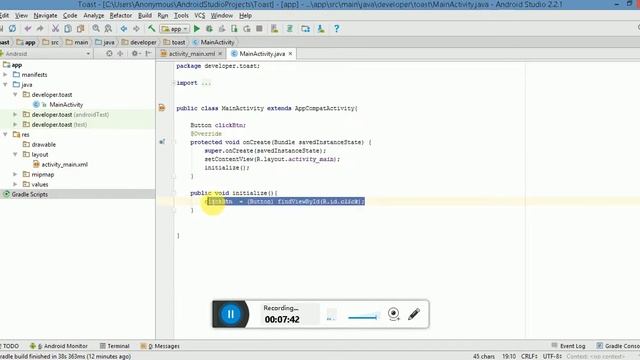Viewport: 640px width, 360px height.
Task: Open the Tools menu
Action: click(181, 16)
